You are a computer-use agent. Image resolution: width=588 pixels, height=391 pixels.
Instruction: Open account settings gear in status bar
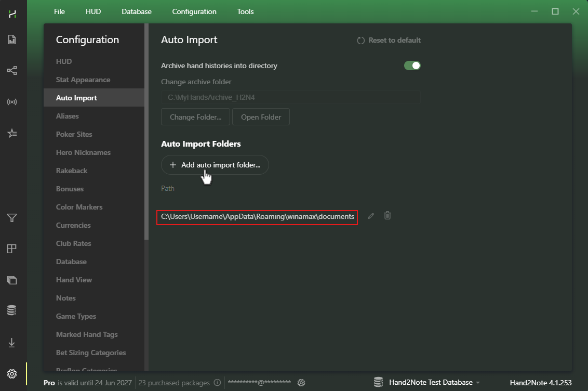pyautogui.click(x=301, y=382)
